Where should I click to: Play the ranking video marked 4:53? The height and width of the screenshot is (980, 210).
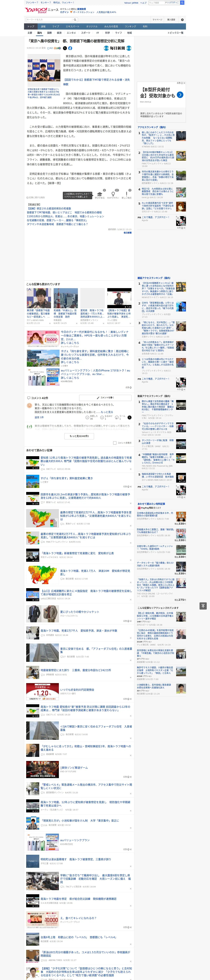tap(181, 458)
